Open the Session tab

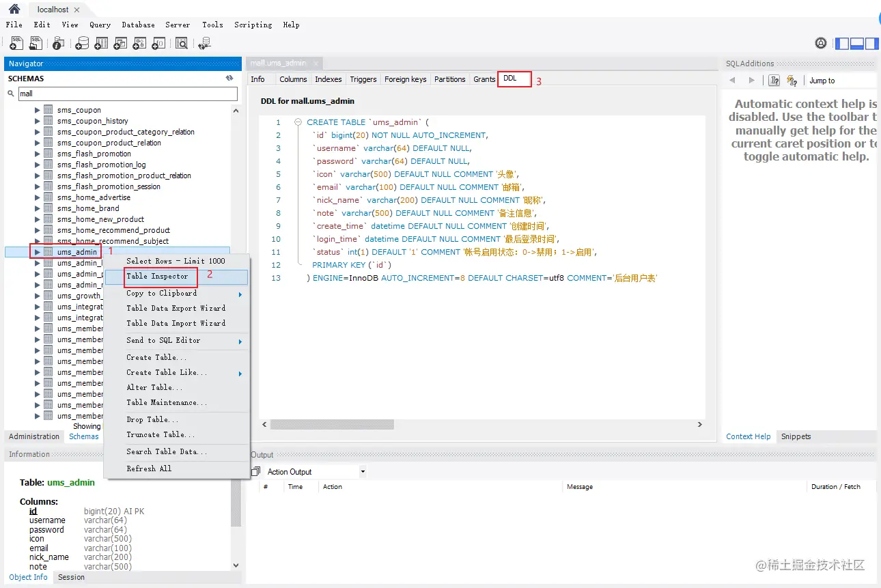pos(71,577)
